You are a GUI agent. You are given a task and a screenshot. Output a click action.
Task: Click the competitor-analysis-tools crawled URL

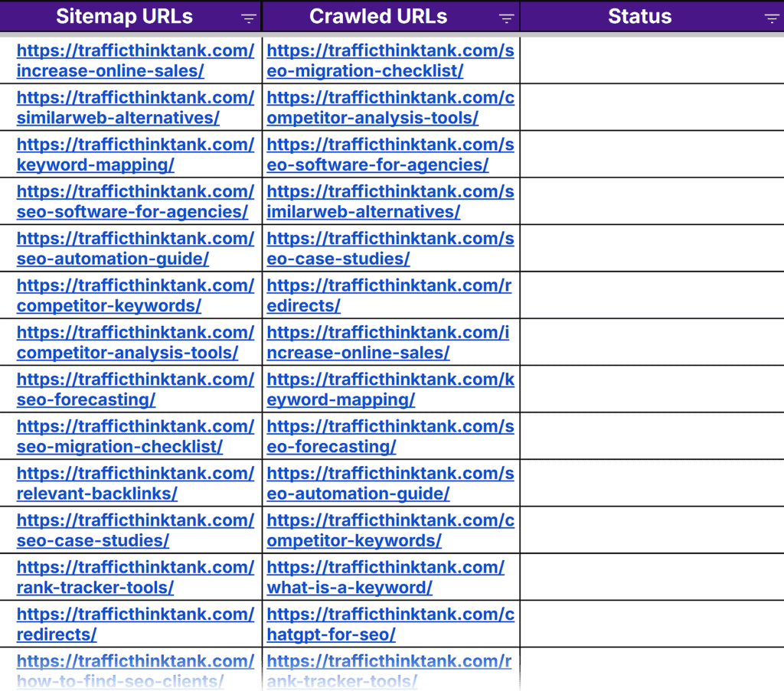tap(390, 107)
